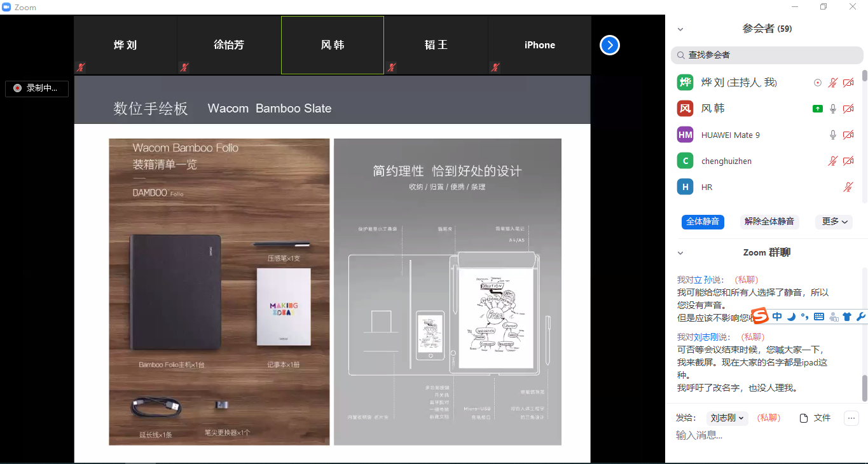Viewport: 868px width, 464px height.
Task: Open the three-dots chat options menu
Action: [851, 418]
